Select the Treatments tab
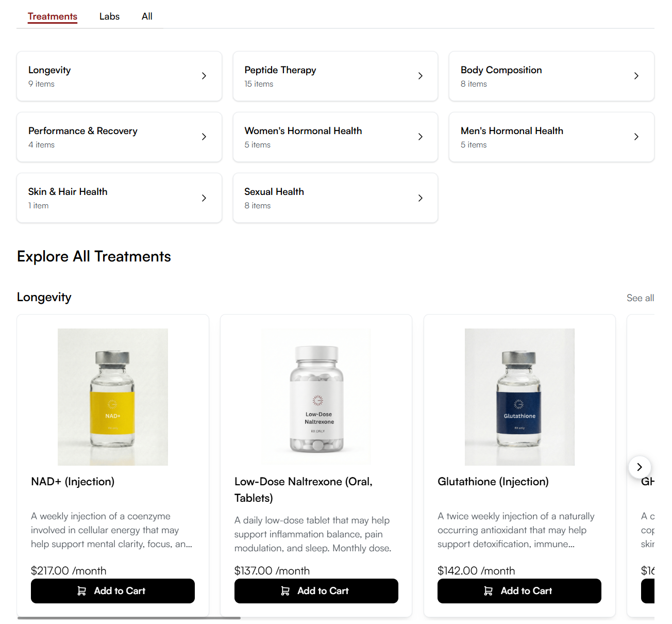Image resolution: width=672 pixels, height=624 pixels. pyautogui.click(x=53, y=17)
